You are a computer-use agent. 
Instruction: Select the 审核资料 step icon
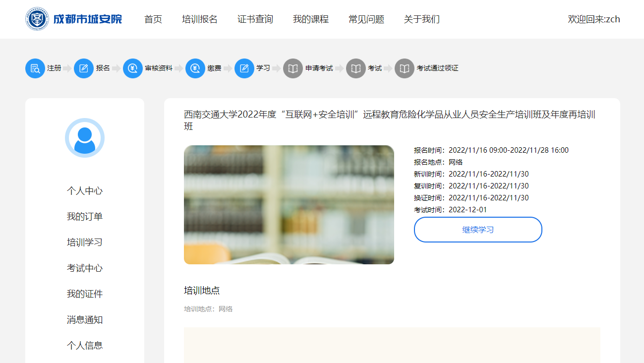tap(132, 68)
